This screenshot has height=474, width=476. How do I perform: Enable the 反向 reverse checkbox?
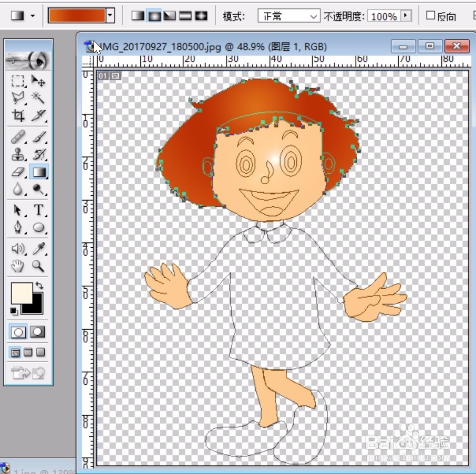(x=430, y=15)
